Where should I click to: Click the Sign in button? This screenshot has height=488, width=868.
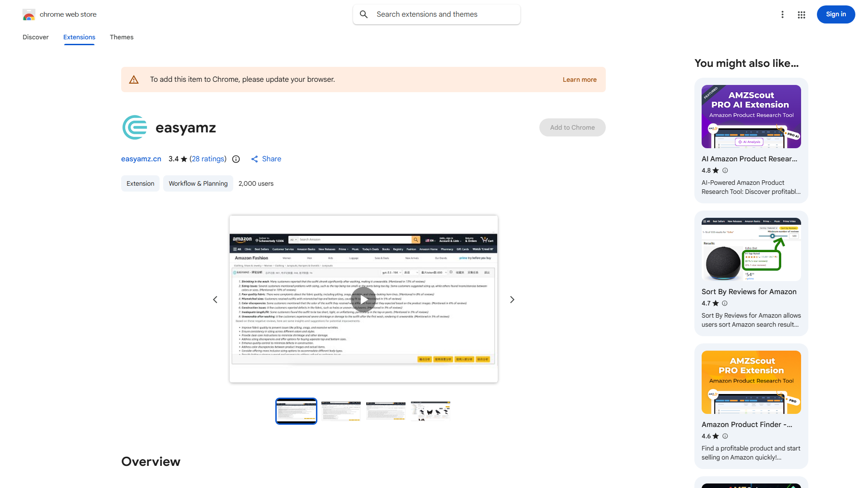click(835, 14)
